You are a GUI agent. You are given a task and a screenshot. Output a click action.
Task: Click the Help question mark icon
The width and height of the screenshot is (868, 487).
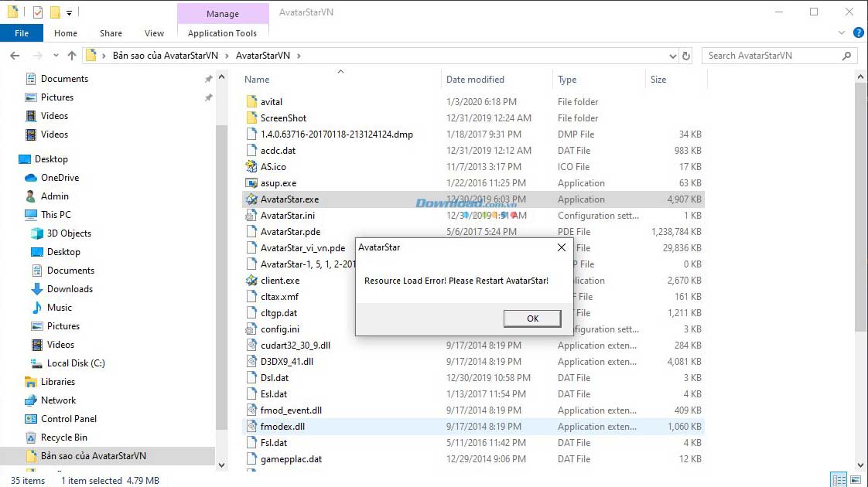pyautogui.click(x=859, y=32)
